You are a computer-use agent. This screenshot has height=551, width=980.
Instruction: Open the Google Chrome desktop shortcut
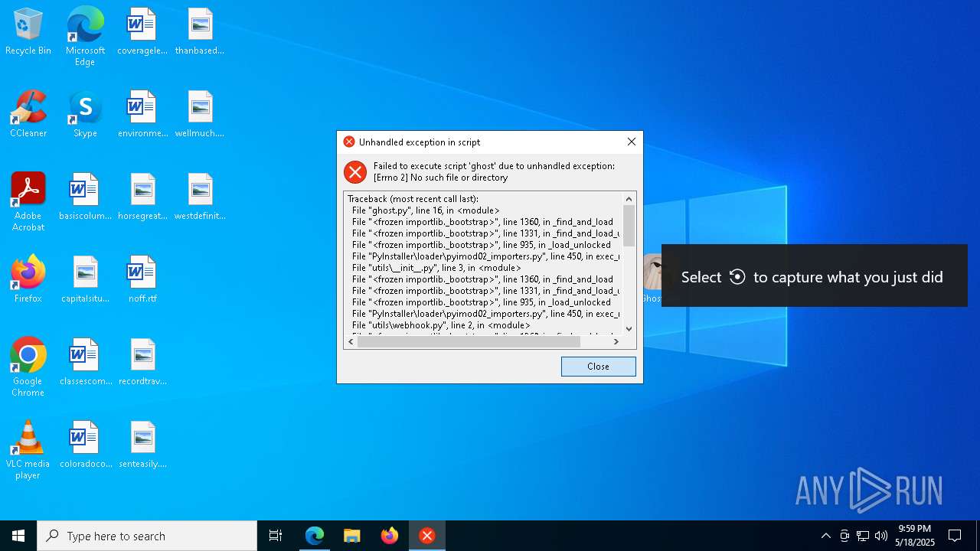pos(28,367)
